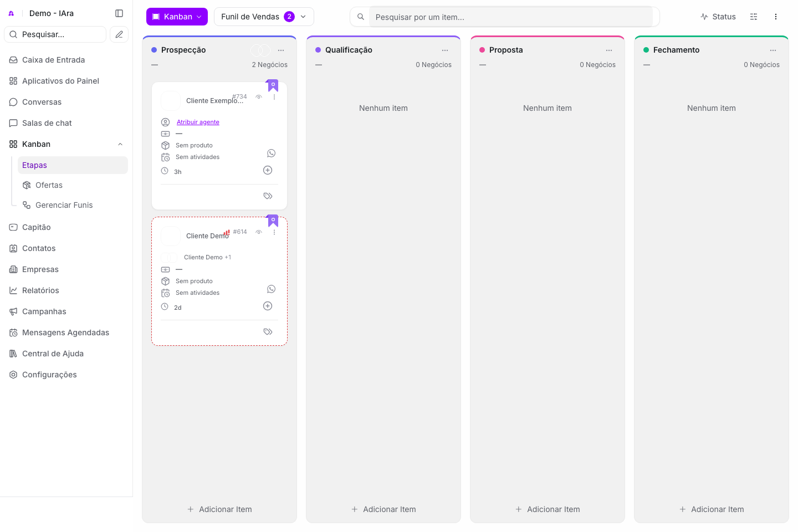
Task: Open the Funil de Vendas dropdown
Action: (264, 17)
